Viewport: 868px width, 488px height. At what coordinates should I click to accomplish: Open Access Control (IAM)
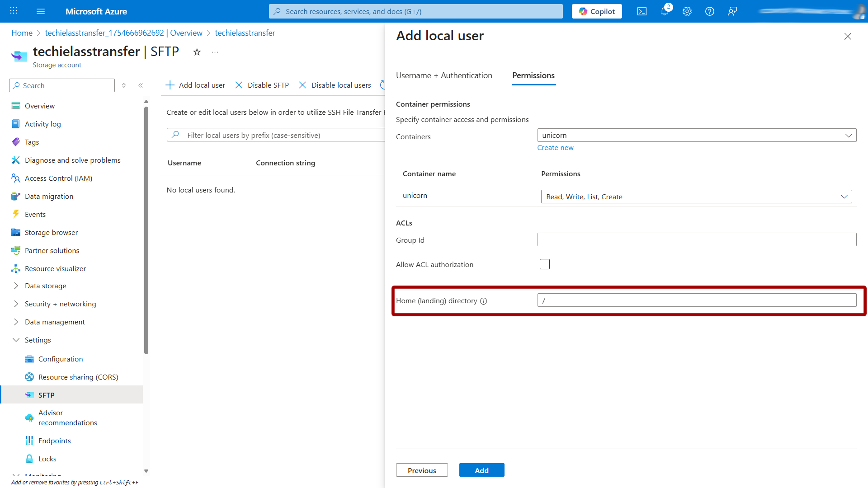click(58, 178)
